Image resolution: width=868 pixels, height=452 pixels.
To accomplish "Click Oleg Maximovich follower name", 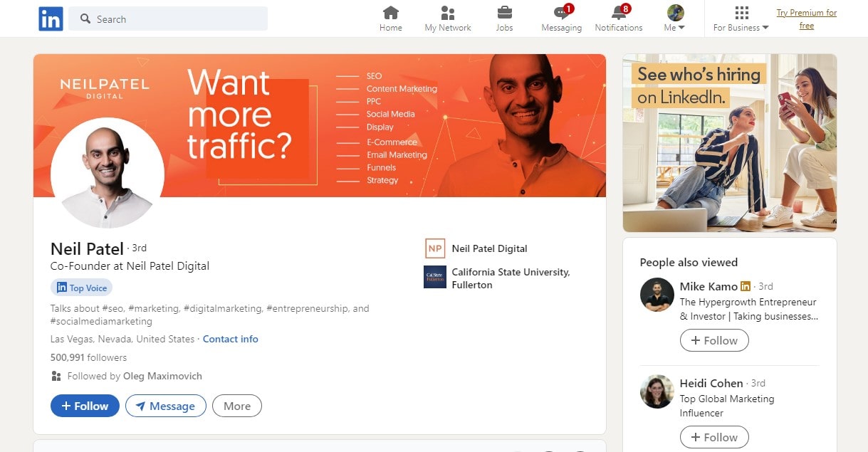I will click(162, 376).
